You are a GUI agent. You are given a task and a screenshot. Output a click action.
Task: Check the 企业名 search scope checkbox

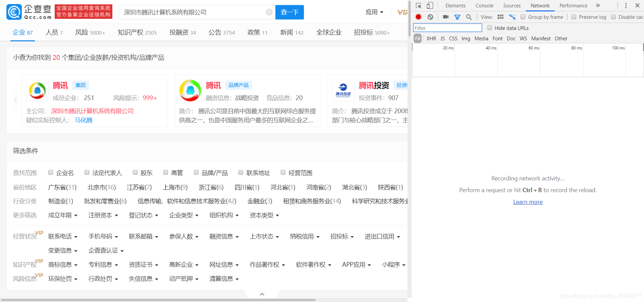(x=51, y=172)
